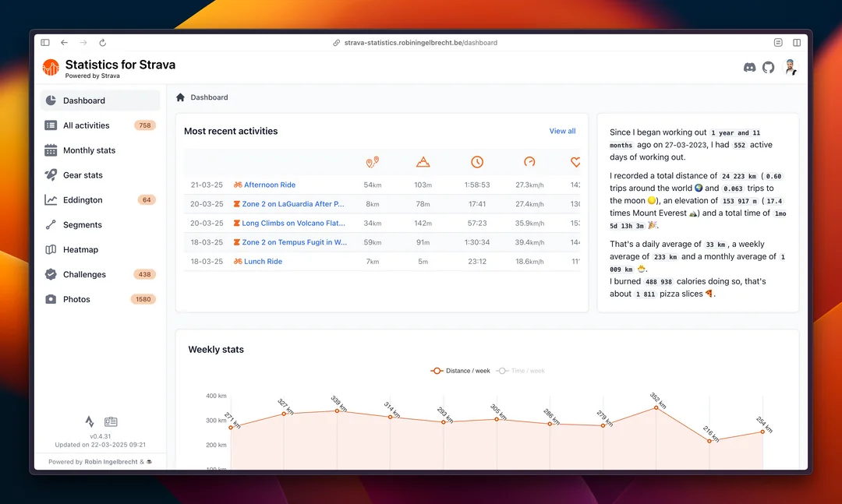The height and width of the screenshot is (504, 842).
Task: Open Gear stats in the sidebar
Action: 100,175
